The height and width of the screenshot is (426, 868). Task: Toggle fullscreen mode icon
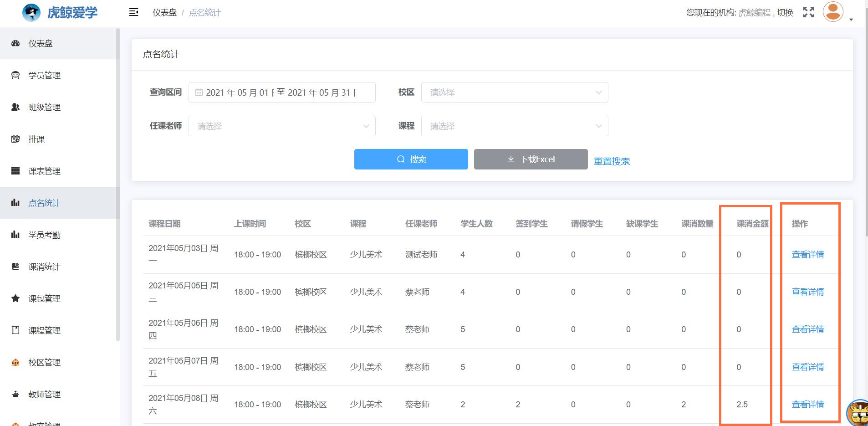[808, 12]
